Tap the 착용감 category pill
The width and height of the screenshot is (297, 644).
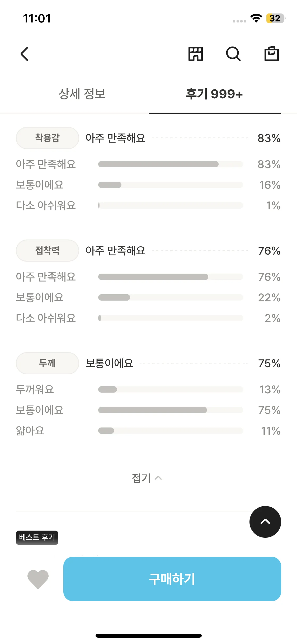point(48,138)
